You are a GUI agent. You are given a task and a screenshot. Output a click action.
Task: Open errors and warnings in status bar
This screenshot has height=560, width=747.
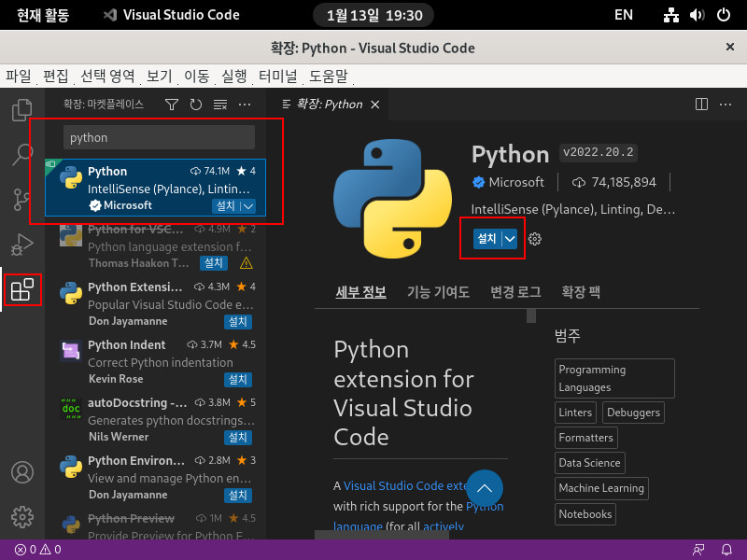38,550
